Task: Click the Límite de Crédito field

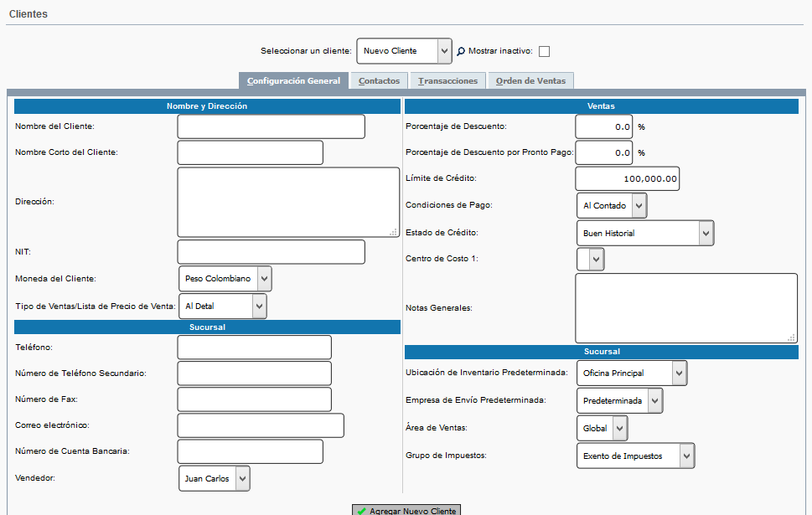Action: tap(627, 178)
